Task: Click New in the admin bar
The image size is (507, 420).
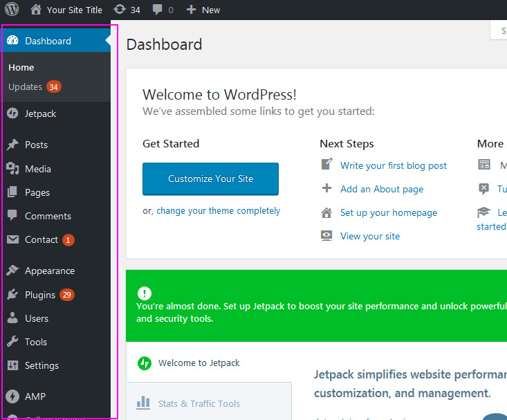Action: pyautogui.click(x=211, y=10)
